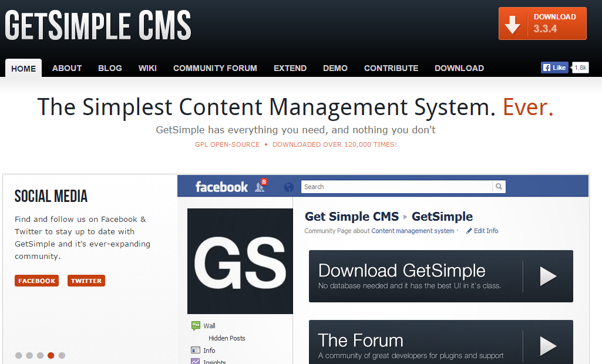Click the Facebook Like button
Screen dimensions: 602x364
[554, 68]
